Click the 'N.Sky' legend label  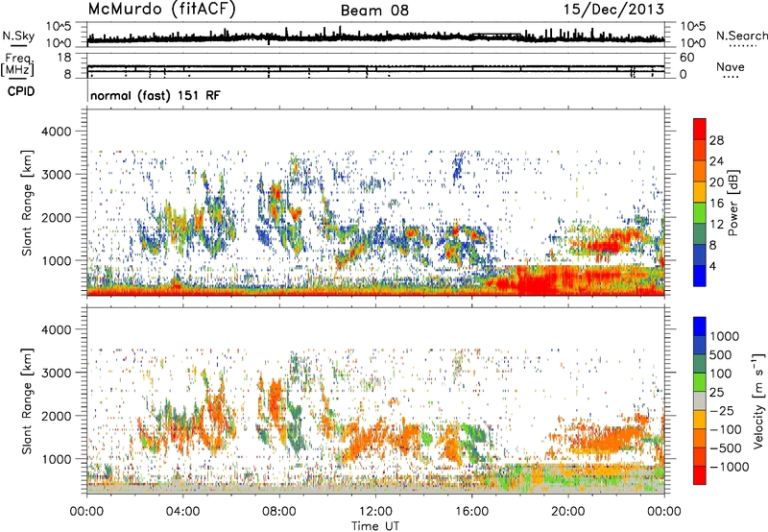coord(18,36)
